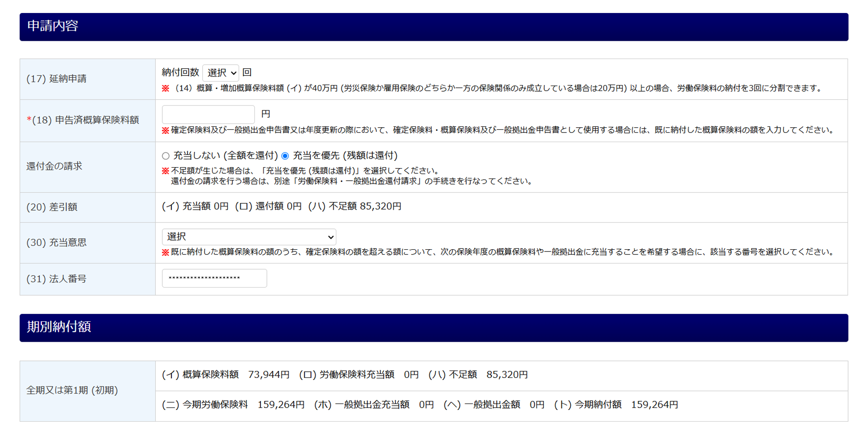The width and height of the screenshot is (868, 433).
Task: Click the 還付金の請求 row label
Action: pos(54,166)
